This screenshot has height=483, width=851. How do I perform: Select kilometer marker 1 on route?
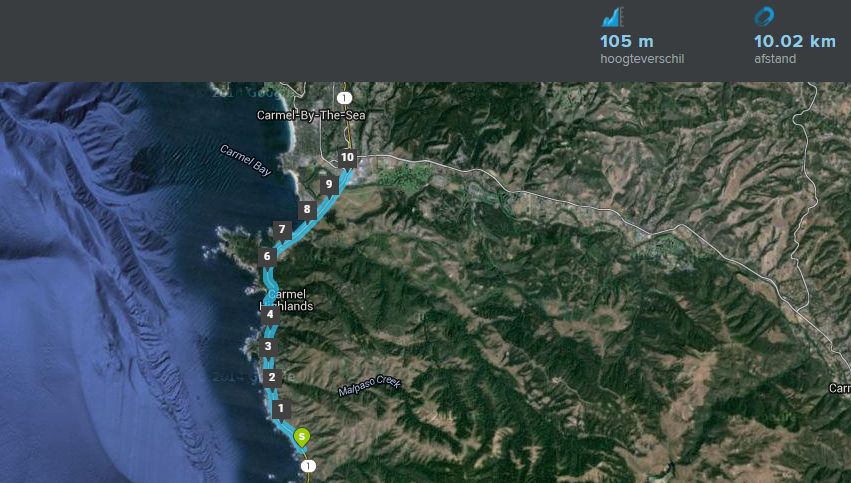pos(281,409)
